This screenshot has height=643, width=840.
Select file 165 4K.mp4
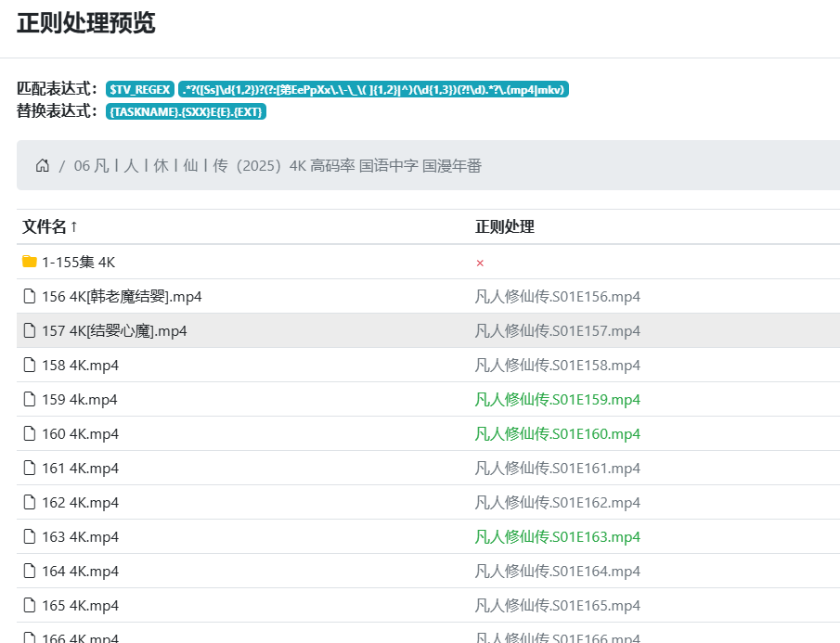pos(80,606)
